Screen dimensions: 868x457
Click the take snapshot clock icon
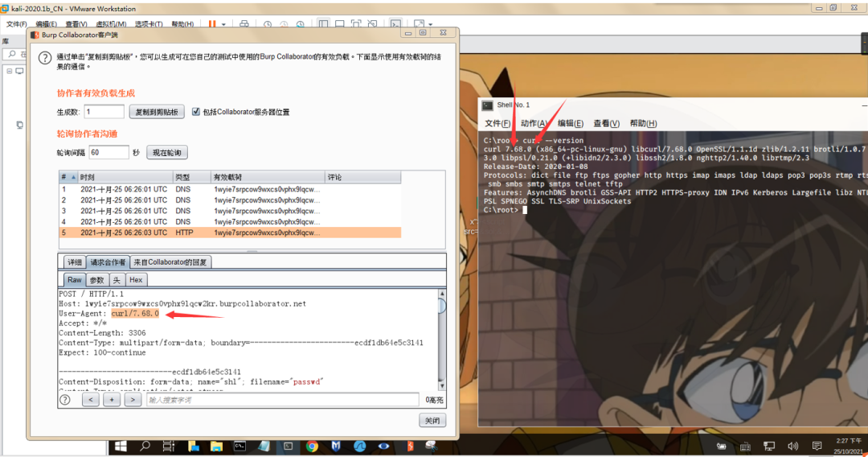268,24
